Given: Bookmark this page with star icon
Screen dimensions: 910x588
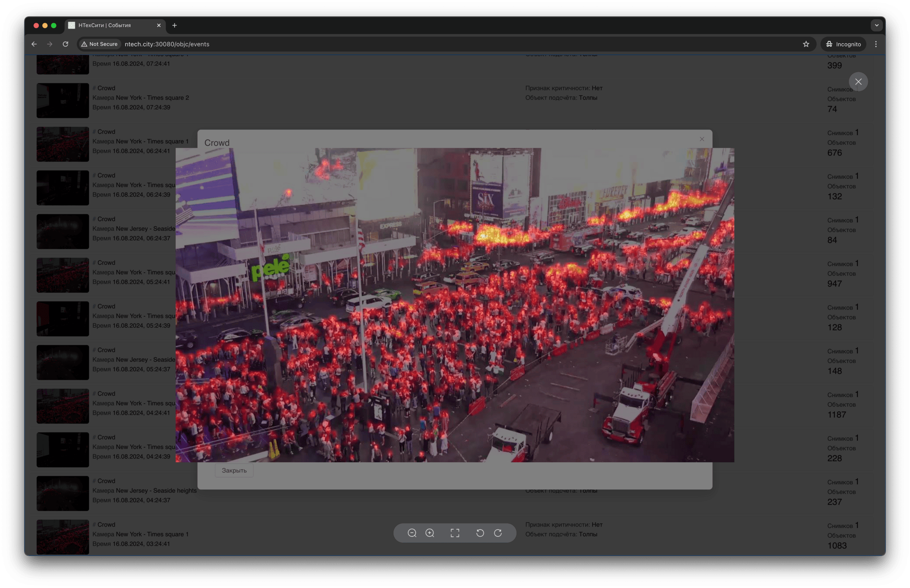Looking at the screenshot, I should click(806, 44).
